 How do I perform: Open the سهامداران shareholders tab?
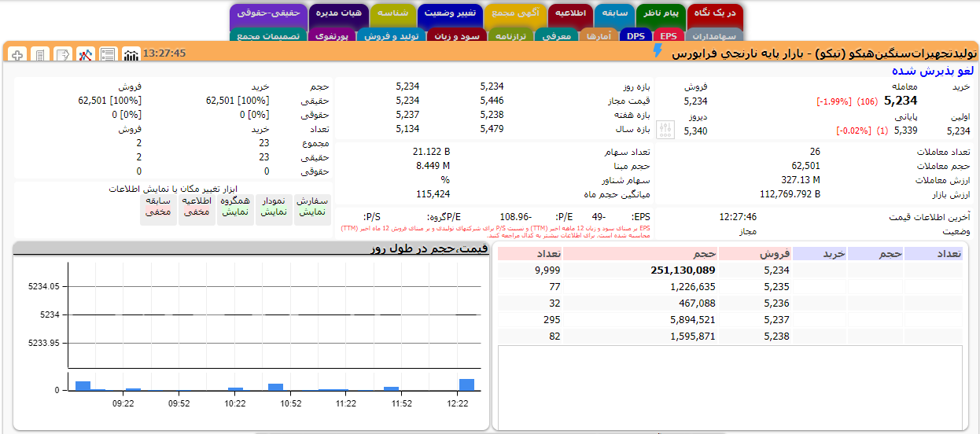tap(713, 35)
